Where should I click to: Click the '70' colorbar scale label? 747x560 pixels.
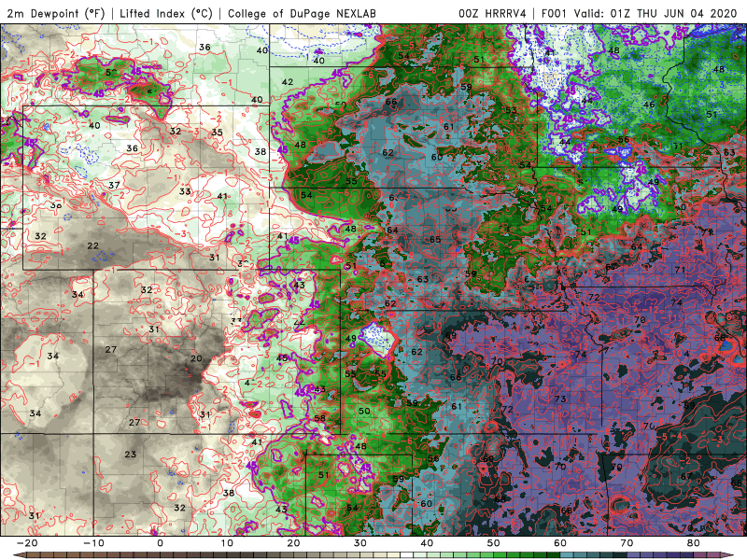click(x=627, y=543)
